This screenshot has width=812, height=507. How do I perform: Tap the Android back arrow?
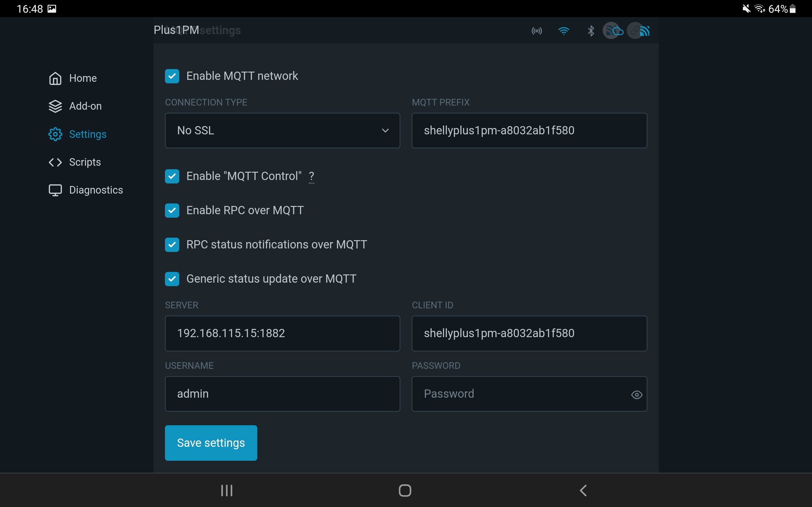583,490
